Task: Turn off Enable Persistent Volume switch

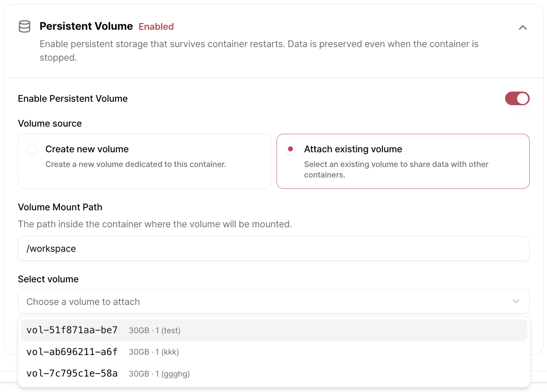Action: (517, 98)
